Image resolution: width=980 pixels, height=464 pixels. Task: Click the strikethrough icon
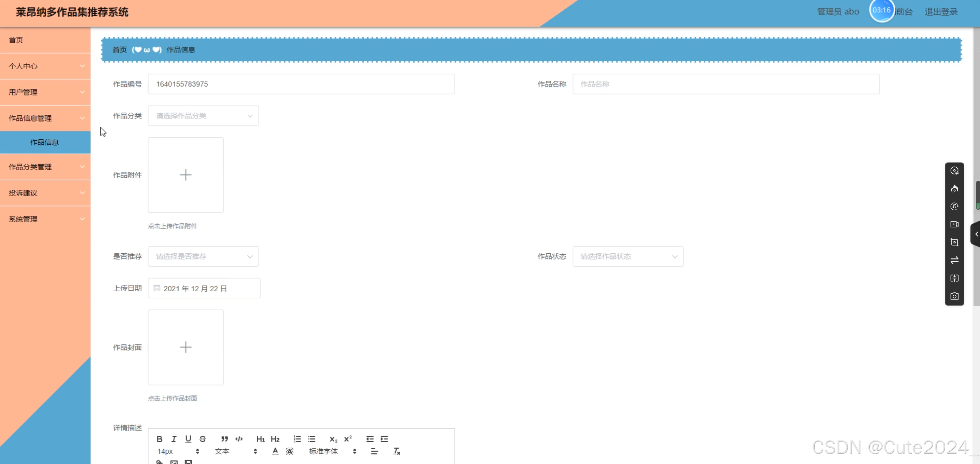[x=203, y=439]
